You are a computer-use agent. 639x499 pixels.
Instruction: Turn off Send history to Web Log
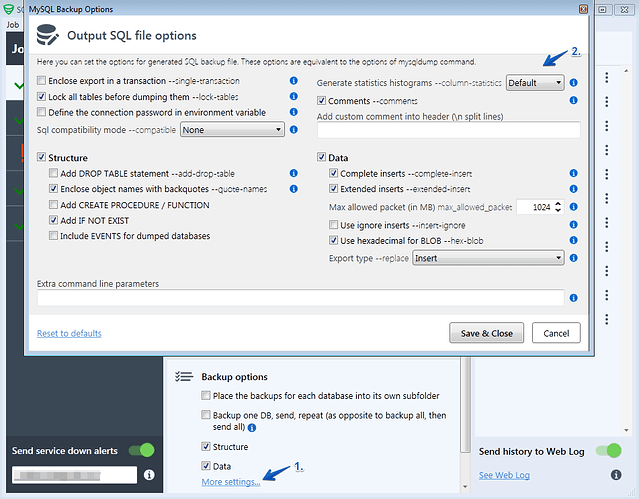[x=608, y=451]
